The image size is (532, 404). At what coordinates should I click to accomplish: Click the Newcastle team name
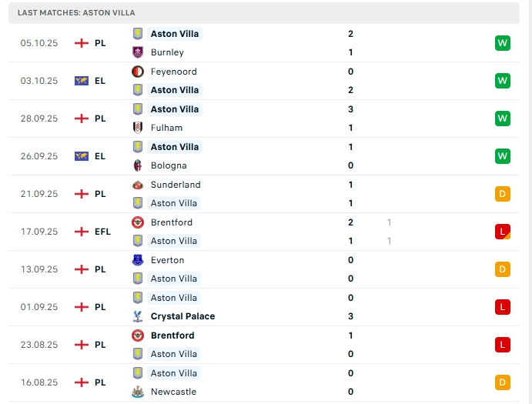click(173, 392)
